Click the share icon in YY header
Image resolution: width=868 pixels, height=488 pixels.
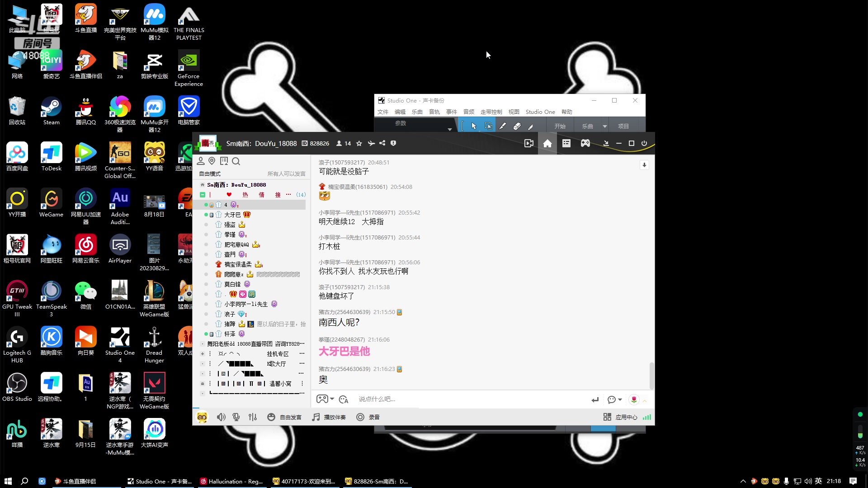pos(382,143)
